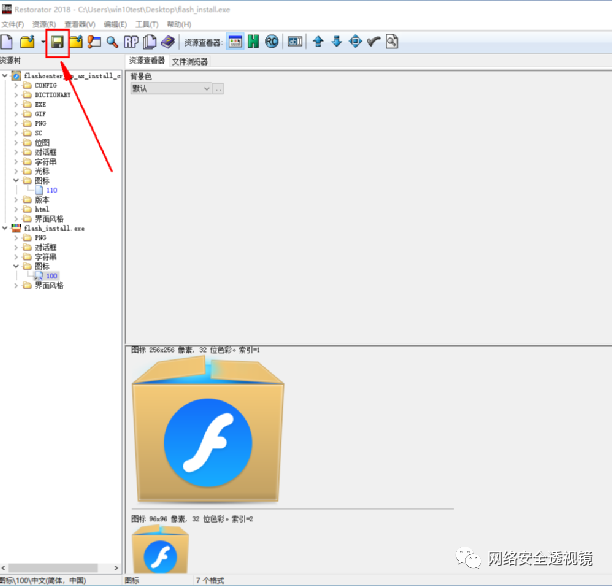The width and height of the screenshot is (612, 586).
Task: Click the '..' button next to 背景色
Action: coord(218,89)
